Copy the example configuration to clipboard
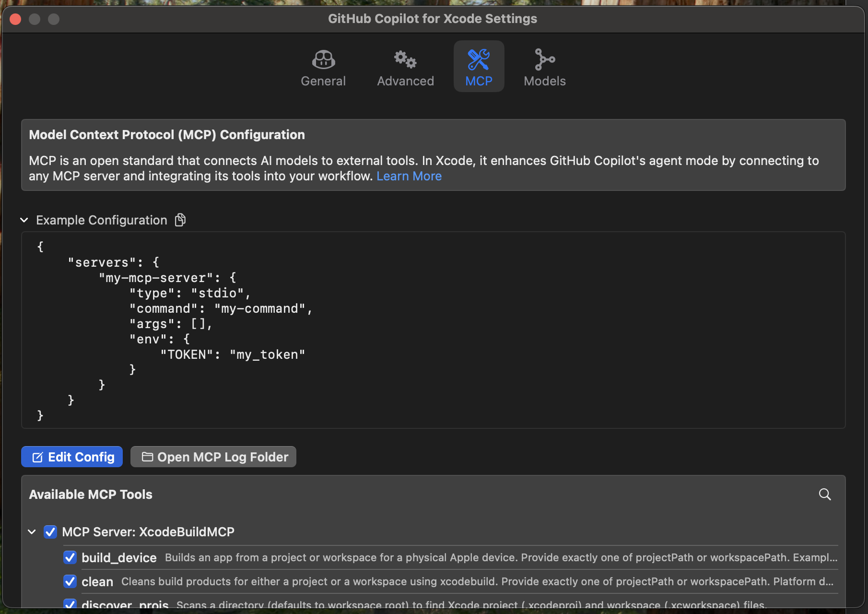Screen dimensions: 868x614 [180, 220]
